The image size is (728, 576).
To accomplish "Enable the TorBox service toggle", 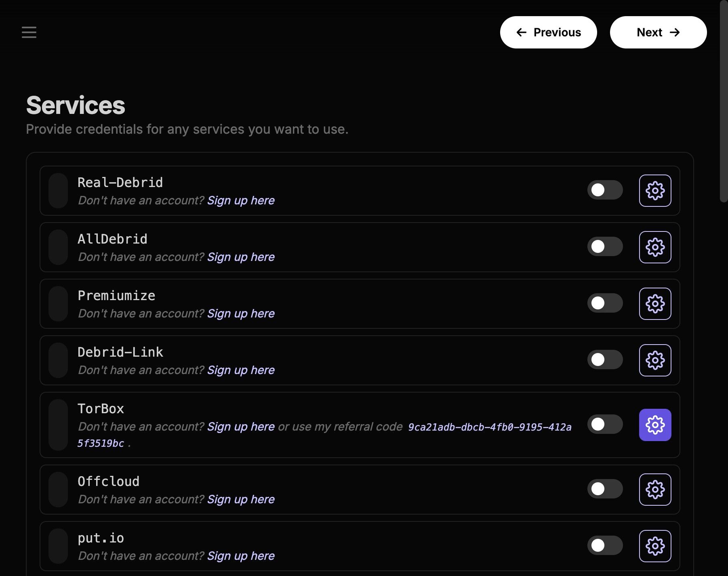I will click(x=605, y=424).
